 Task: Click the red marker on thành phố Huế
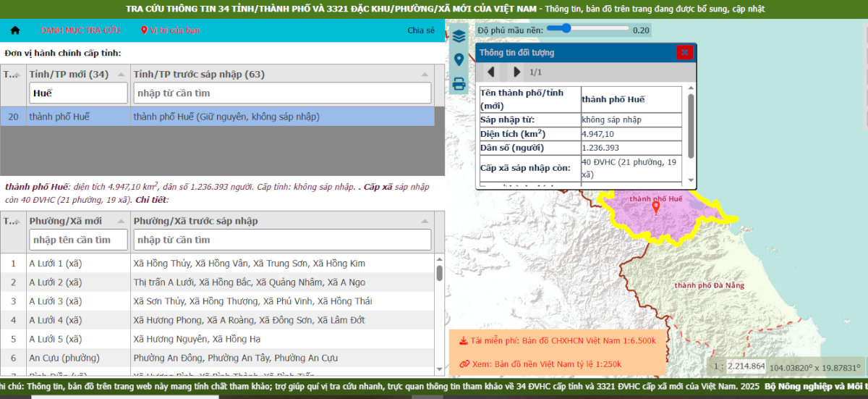[656, 208]
